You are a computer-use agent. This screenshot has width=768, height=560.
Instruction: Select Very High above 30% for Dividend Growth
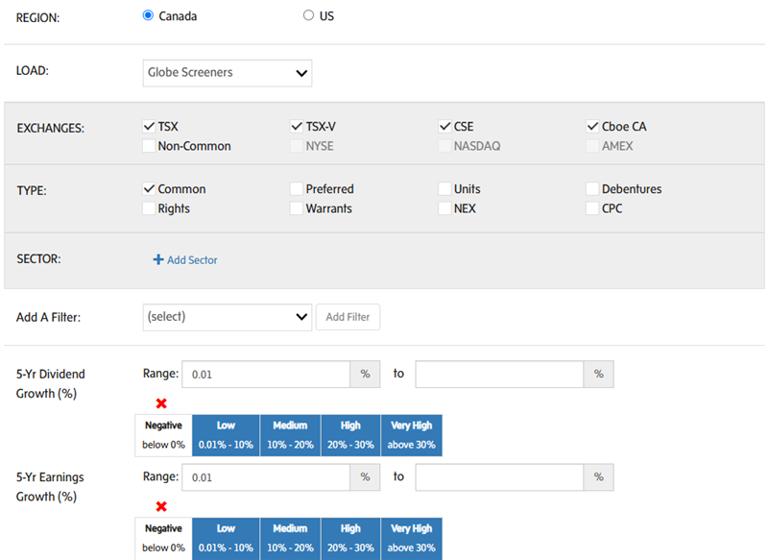(411, 435)
